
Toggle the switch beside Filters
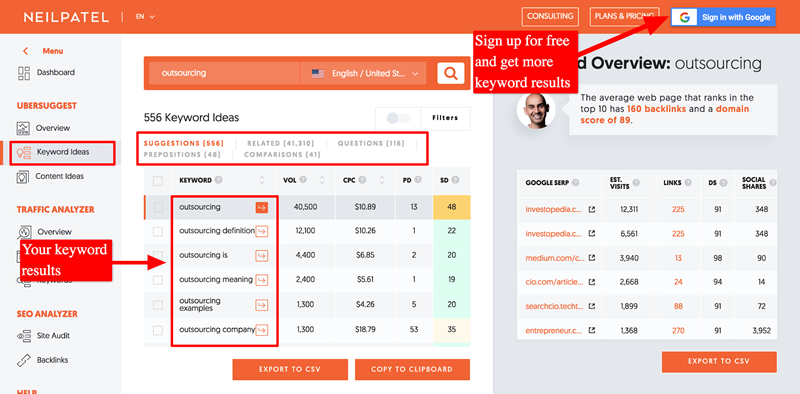(x=398, y=118)
